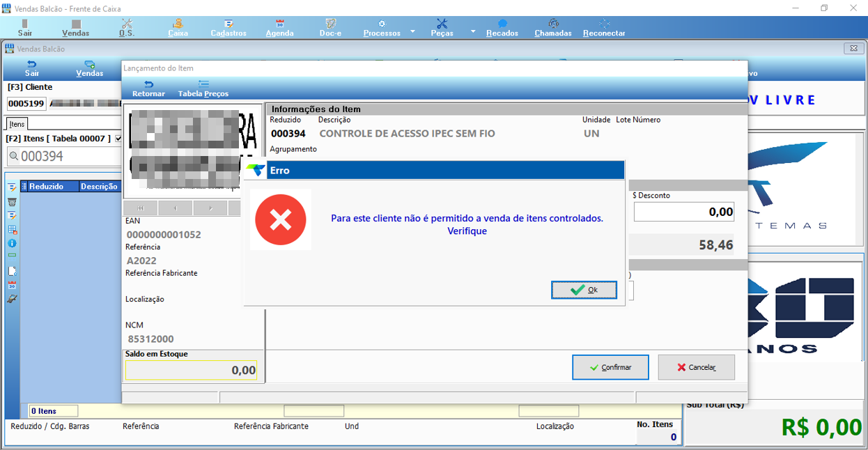This screenshot has width=868, height=450.
Task: Select the Itens tab
Action: [x=17, y=124]
